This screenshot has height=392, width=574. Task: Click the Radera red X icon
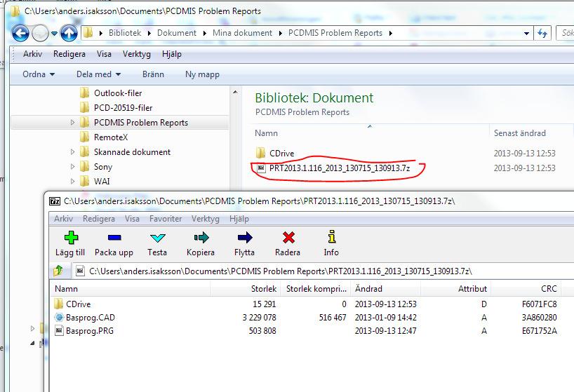(288, 238)
